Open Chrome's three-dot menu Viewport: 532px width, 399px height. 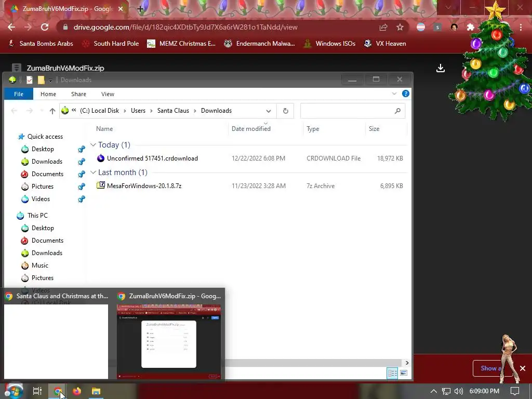(521, 27)
